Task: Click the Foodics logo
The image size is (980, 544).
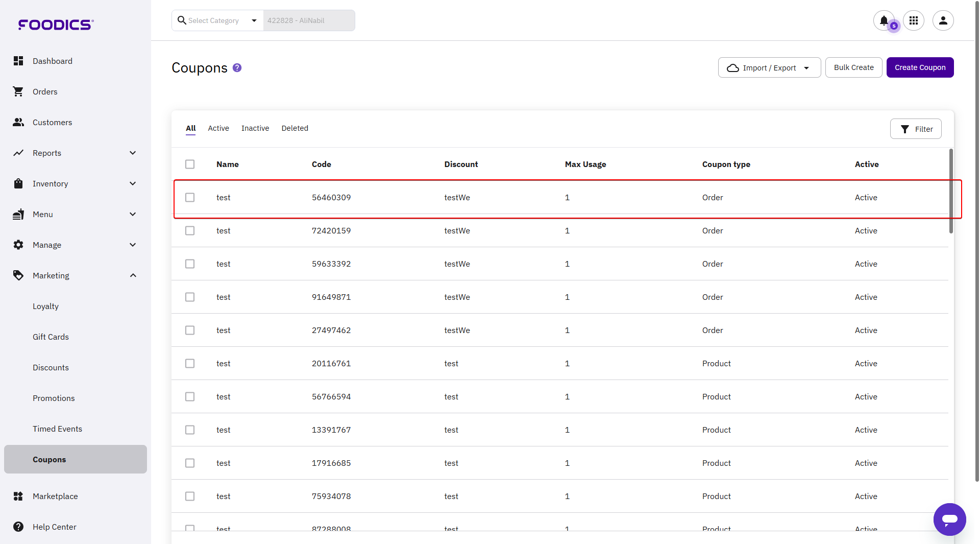Action: point(56,25)
